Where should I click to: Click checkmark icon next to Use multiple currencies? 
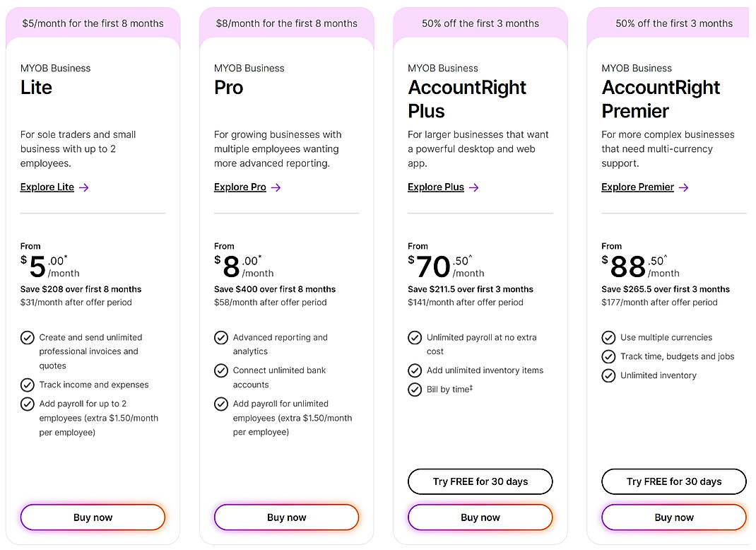point(608,338)
